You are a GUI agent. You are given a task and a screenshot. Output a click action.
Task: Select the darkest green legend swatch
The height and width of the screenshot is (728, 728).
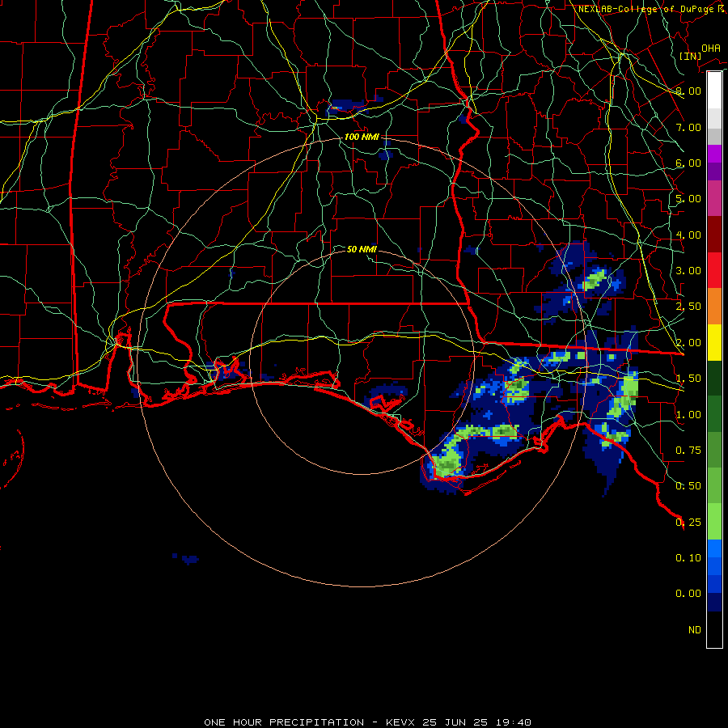[714, 379]
